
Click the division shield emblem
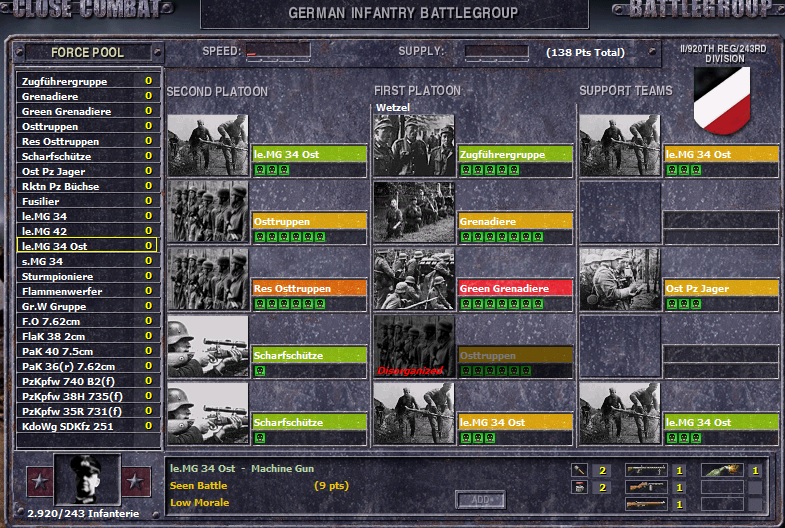click(x=722, y=101)
